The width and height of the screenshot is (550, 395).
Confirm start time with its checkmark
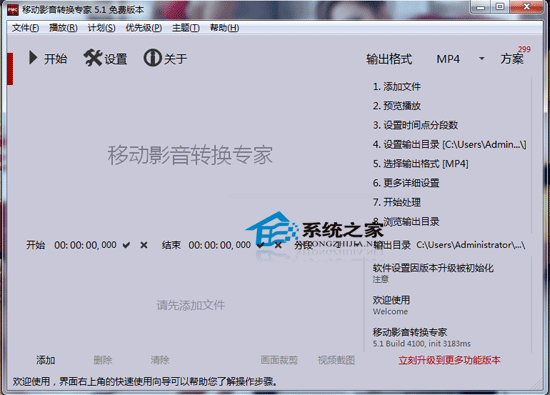click(x=126, y=245)
